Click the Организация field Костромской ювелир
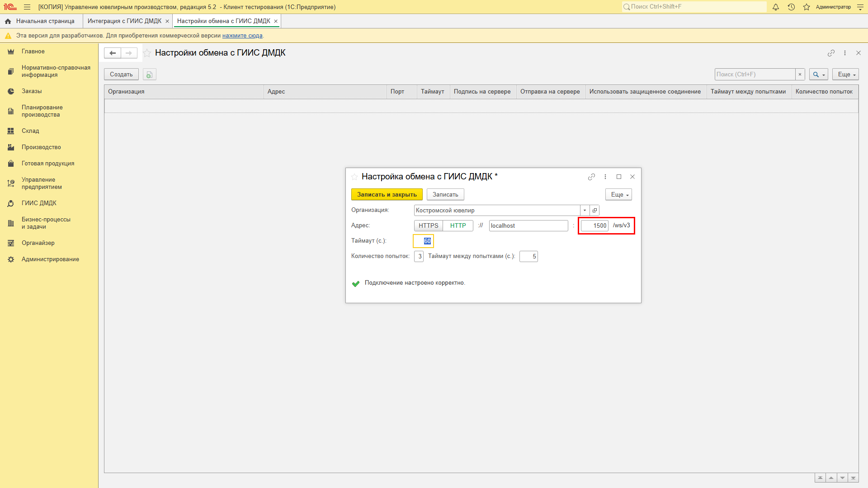 click(497, 211)
